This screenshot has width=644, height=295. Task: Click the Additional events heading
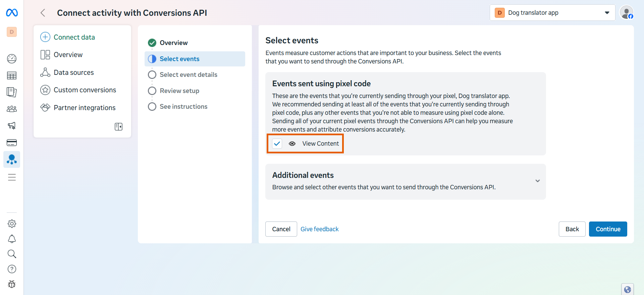303,175
